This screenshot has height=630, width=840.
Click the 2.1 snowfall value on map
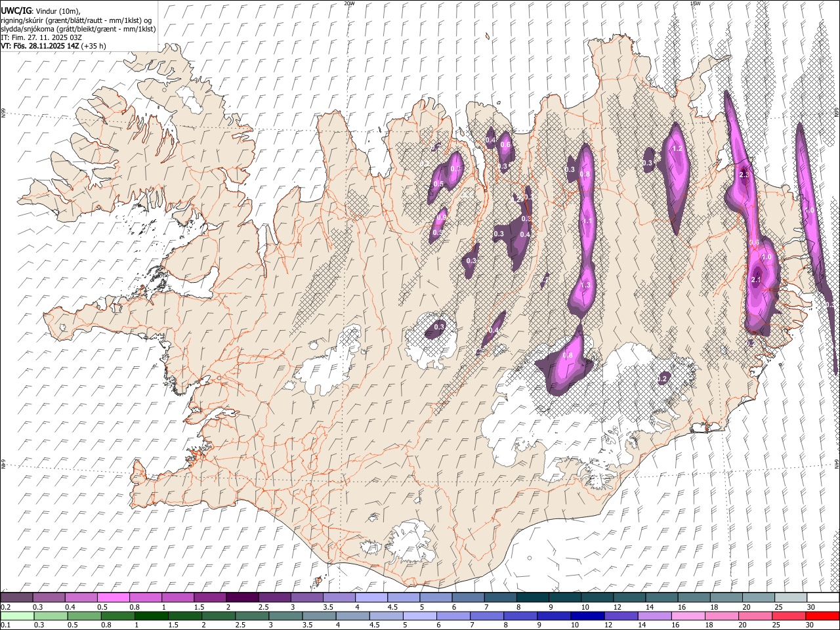click(755, 280)
